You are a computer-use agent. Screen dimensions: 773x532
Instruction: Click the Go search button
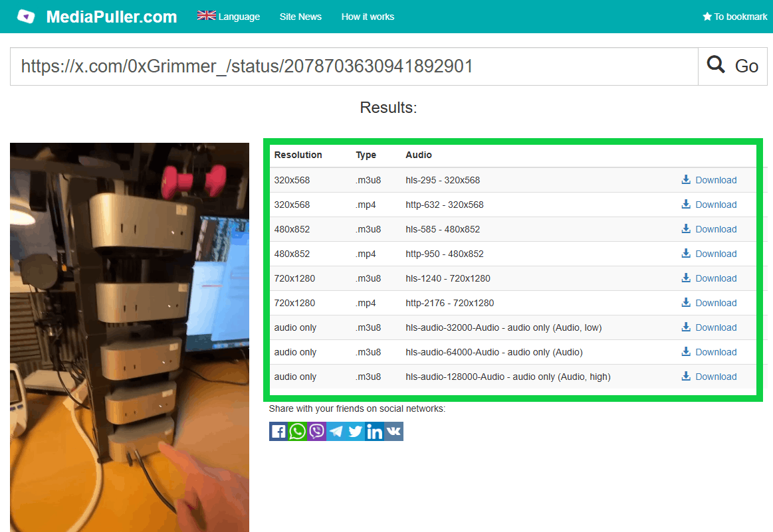click(732, 66)
